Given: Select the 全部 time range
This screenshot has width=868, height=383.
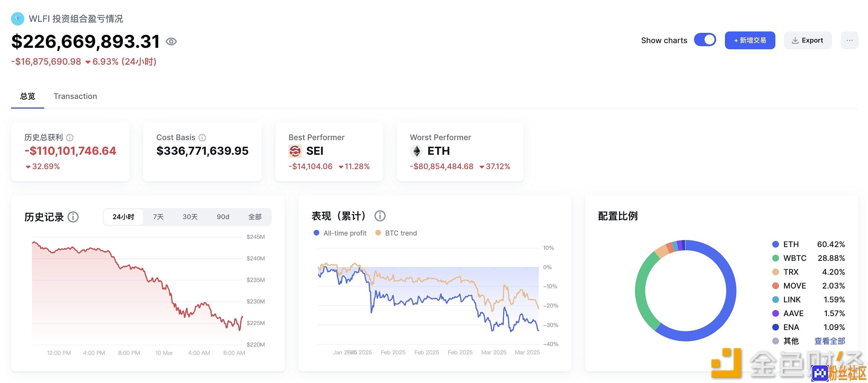Looking at the screenshot, I should 255,217.
